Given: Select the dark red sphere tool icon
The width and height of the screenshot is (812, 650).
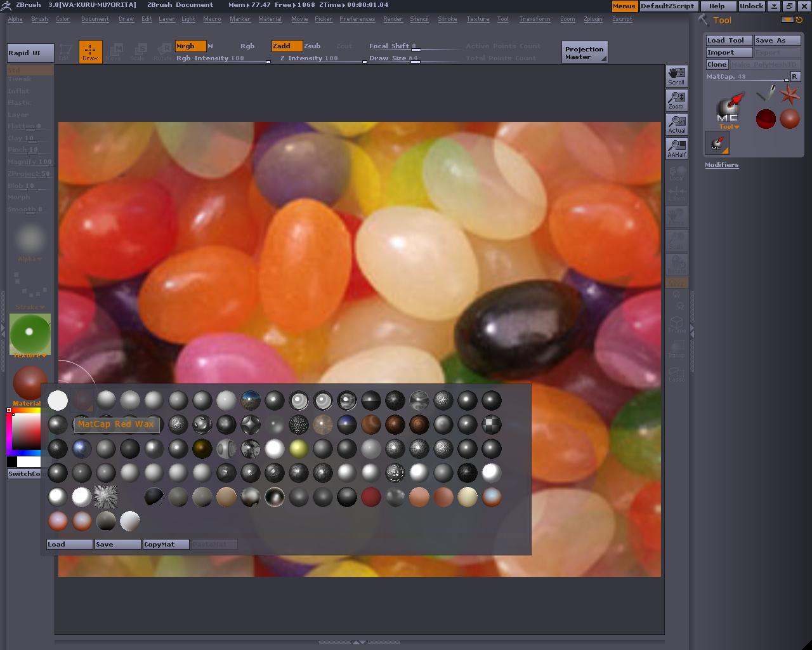Looking at the screenshot, I should point(766,119).
